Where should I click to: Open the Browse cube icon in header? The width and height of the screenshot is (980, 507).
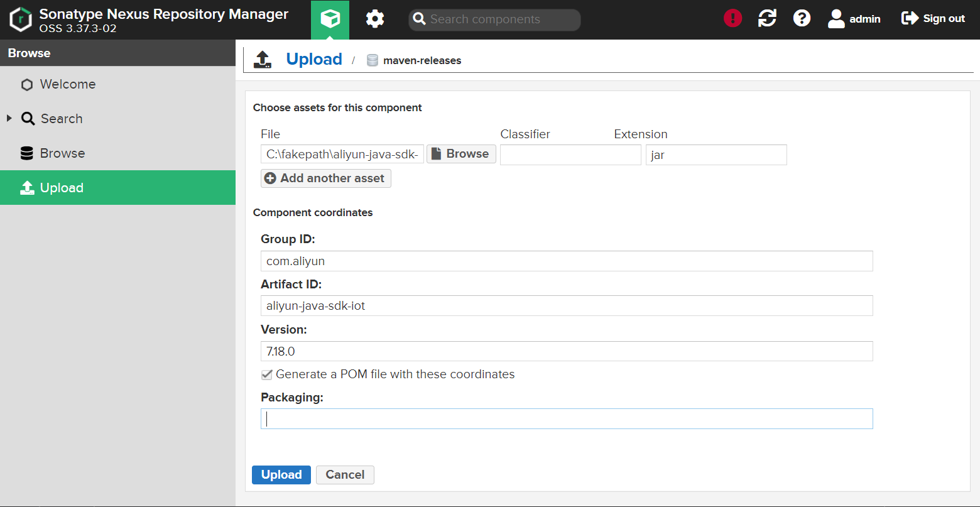[330, 19]
